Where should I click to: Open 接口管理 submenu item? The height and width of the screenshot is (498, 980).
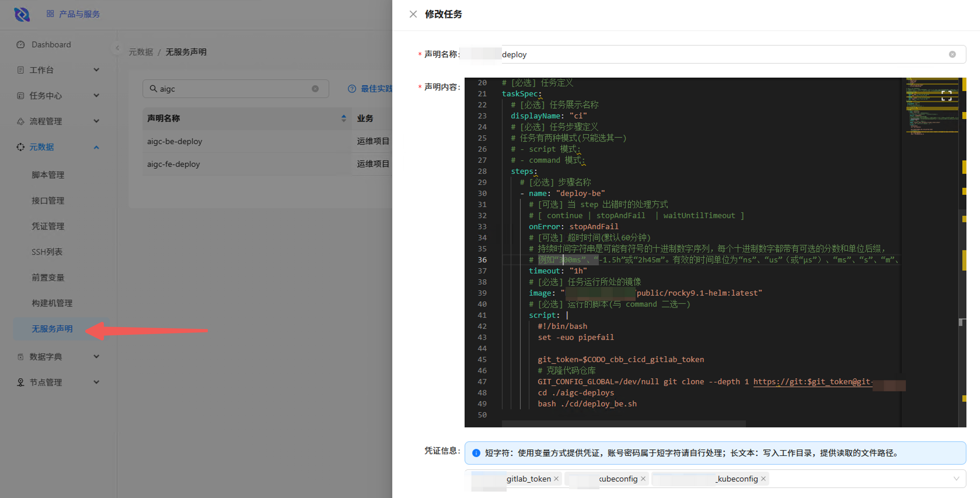(x=48, y=200)
